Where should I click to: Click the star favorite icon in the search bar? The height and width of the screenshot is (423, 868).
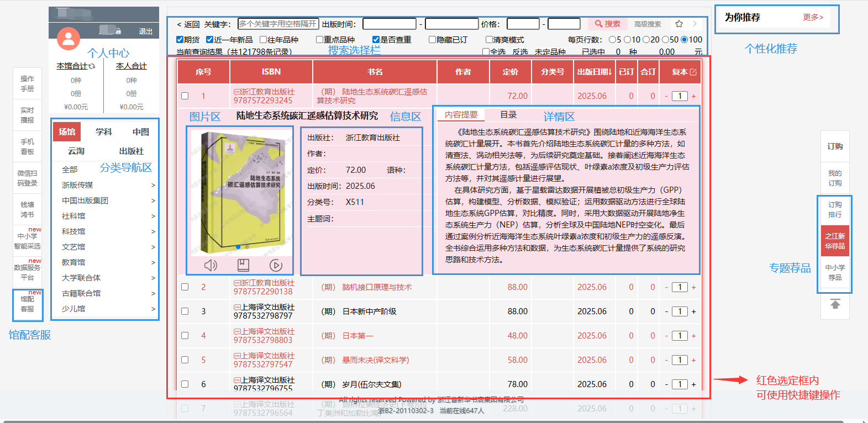(x=679, y=24)
